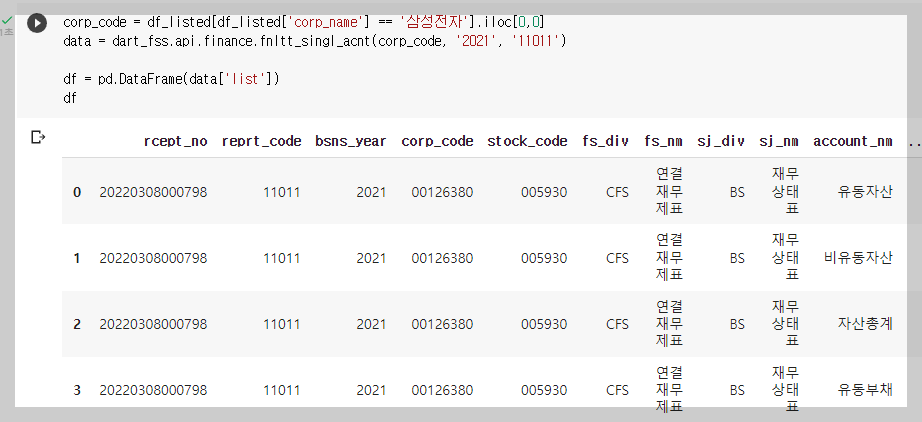Click 재무상태표 cell in row 2
922x422 pixels.
[x=786, y=323]
